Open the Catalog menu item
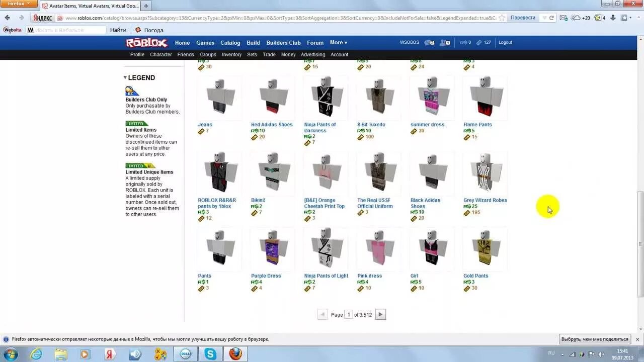 [230, 43]
